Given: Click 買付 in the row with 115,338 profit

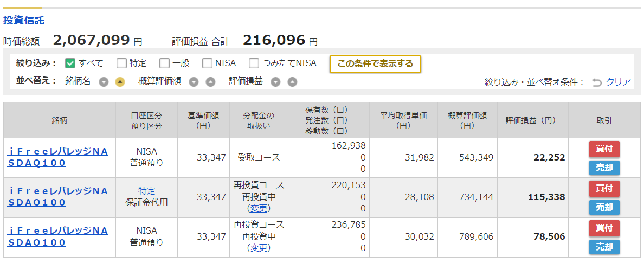Looking at the screenshot, I should pyautogui.click(x=604, y=189).
